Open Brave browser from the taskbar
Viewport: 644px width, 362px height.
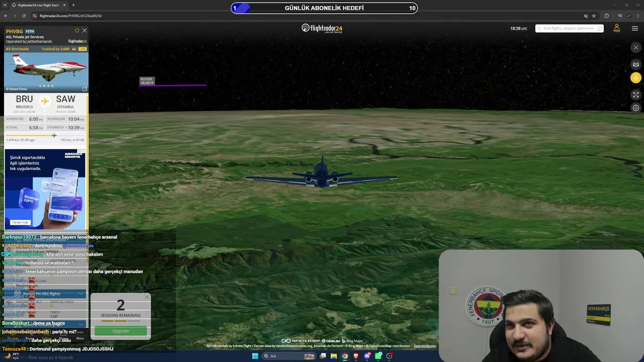click(x=356, y=356)
